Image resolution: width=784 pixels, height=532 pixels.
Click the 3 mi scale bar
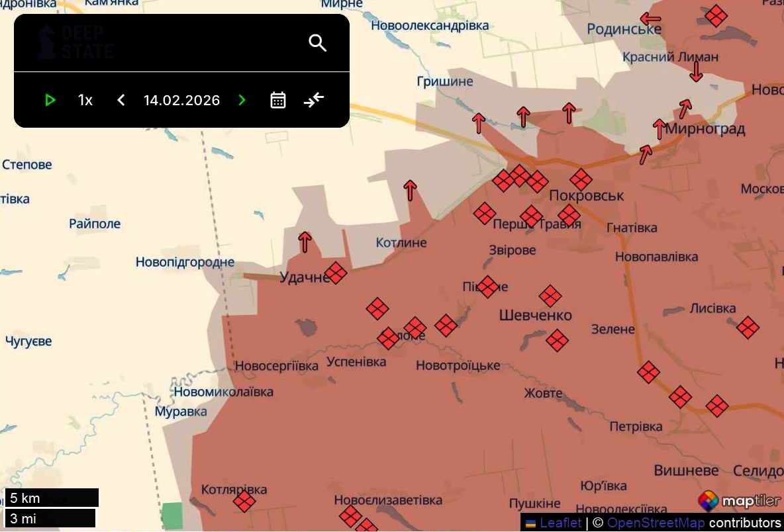pos(48,518)
